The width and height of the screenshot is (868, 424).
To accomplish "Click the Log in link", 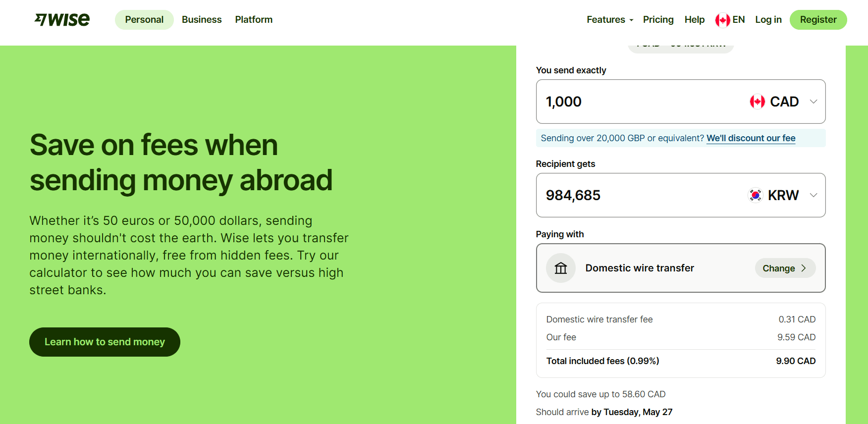I will point(768,19).
